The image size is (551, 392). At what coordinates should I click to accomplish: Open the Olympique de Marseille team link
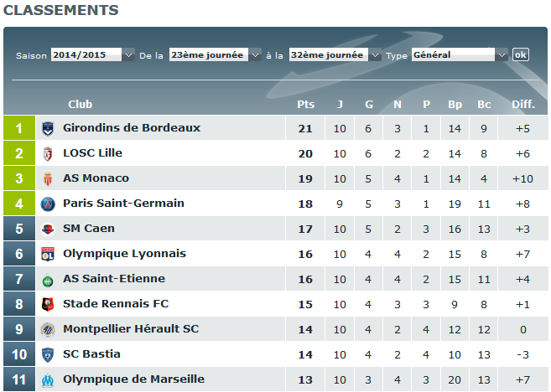pyautogui.click(x=133, y=379)
